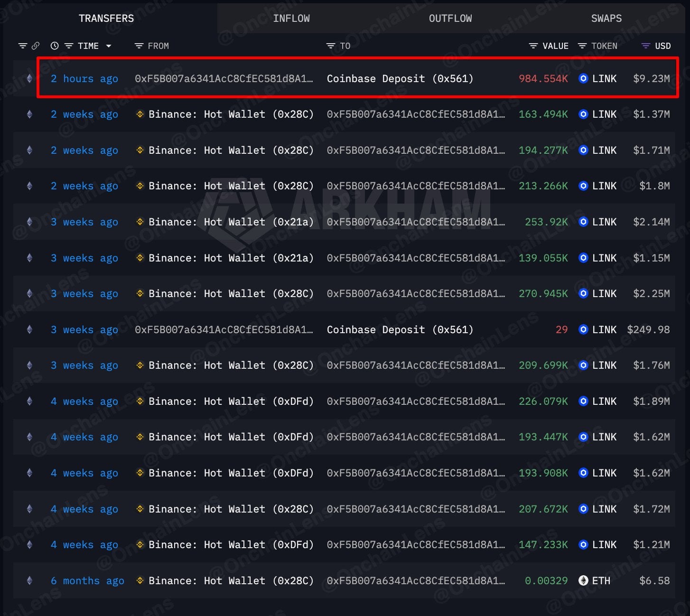Click LINK token icon in the 147.233K row
The height and width of the screenshot is (616, 690).
click(x=584, y=545)
